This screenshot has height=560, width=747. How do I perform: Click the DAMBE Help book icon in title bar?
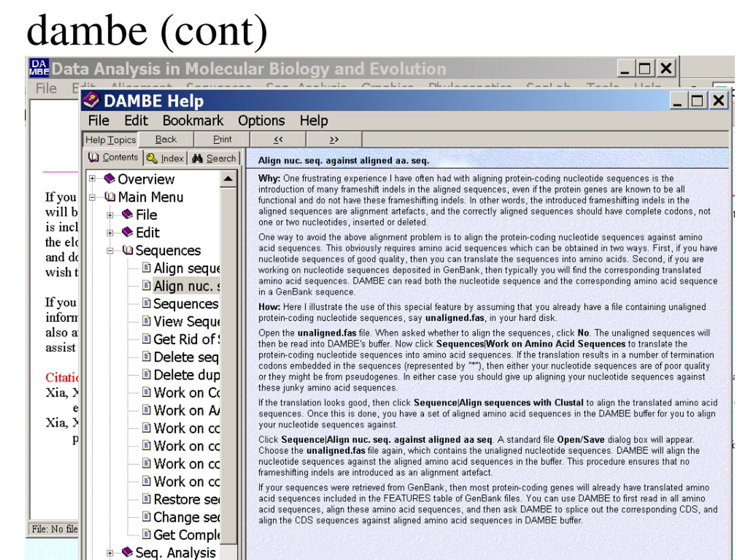tap(92, 101)
